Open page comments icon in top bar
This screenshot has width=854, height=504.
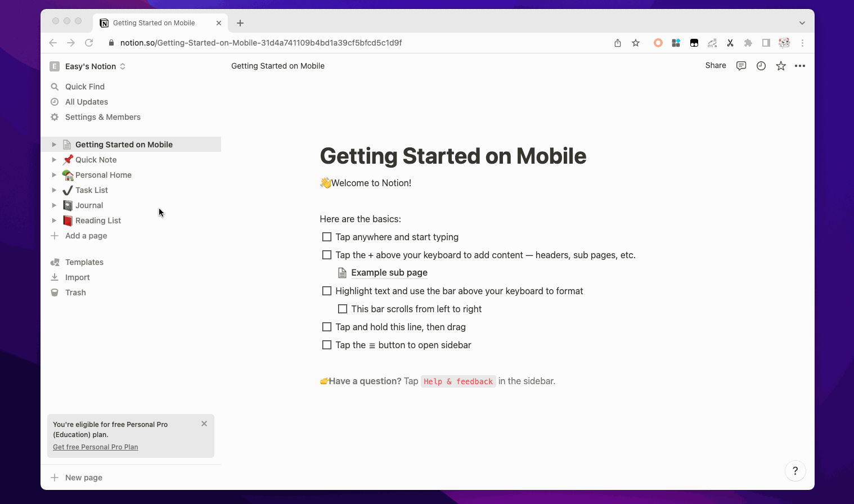coord(741,66)
